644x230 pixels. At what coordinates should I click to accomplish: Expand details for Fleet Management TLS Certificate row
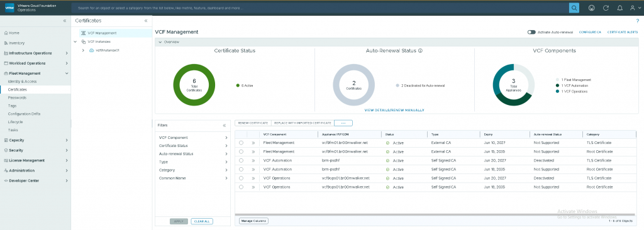pyautogui.click(x=253, y=143)
